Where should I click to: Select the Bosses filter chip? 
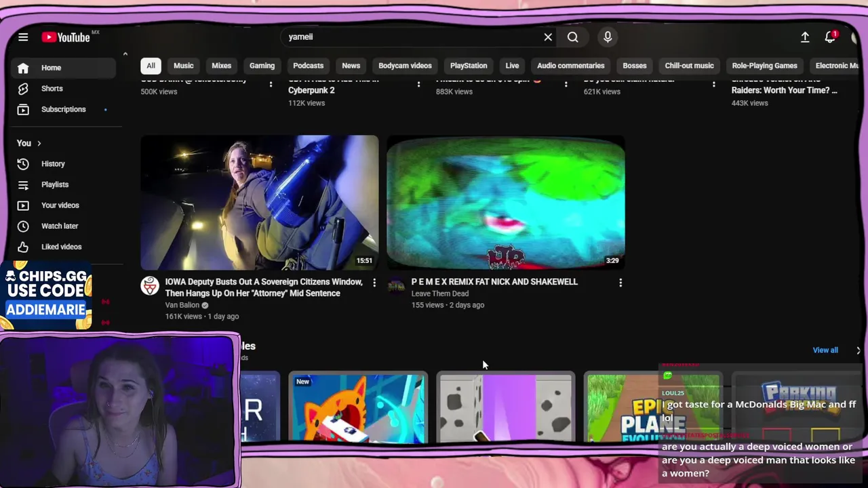tap(634, 66)
